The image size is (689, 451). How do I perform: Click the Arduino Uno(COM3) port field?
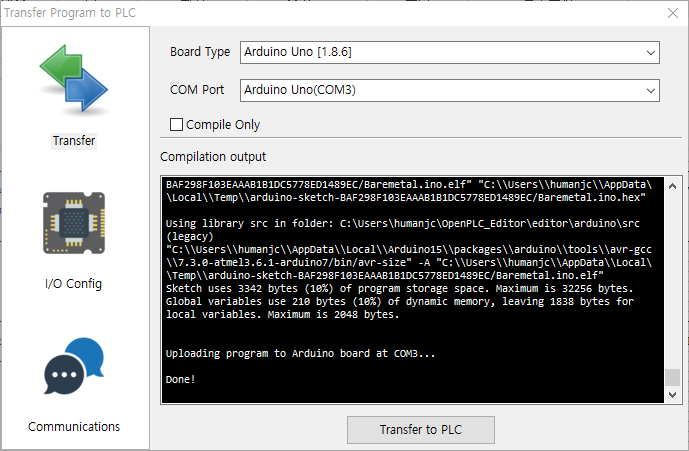tap(450, 90)
